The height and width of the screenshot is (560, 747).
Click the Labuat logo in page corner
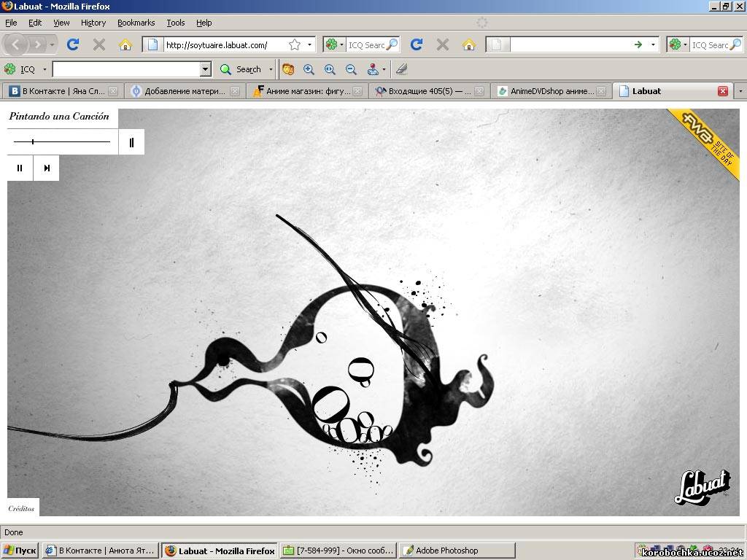click(703, 487)
